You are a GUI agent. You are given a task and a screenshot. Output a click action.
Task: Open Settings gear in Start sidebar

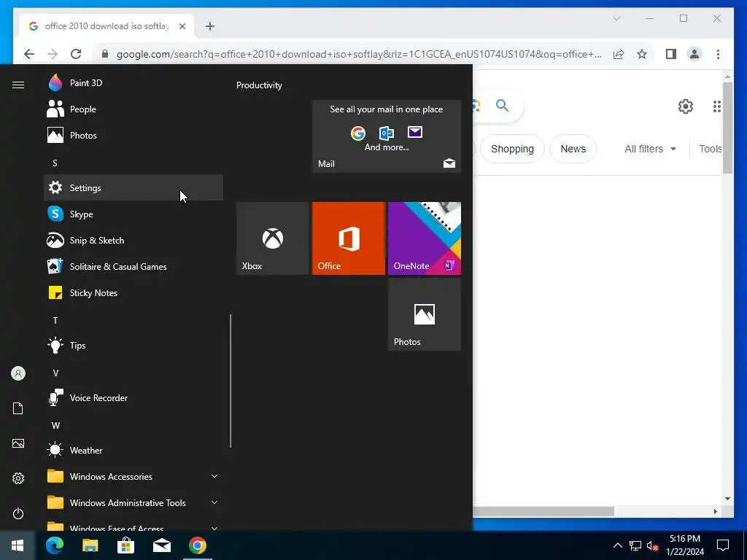18,478
